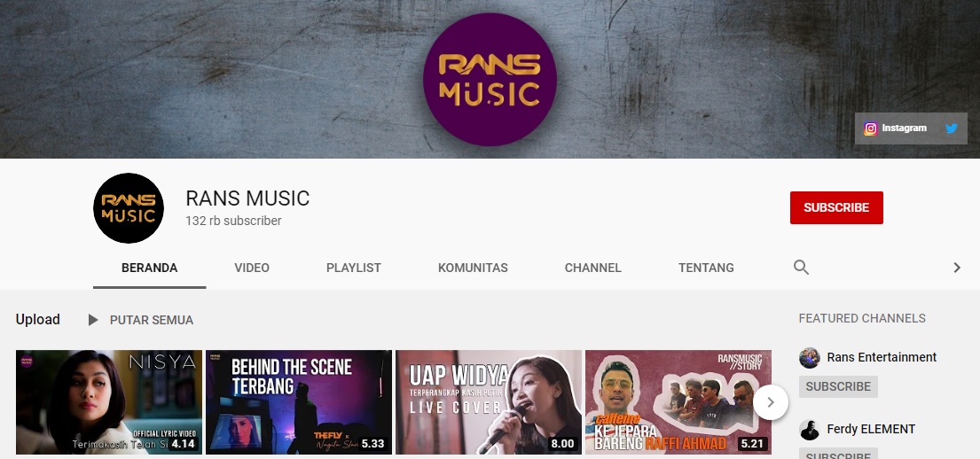Image resolution: width=980 pixels, height=459 pixels.
Task: Open Behind The Scene Terbang video
Action: point(299,402)
